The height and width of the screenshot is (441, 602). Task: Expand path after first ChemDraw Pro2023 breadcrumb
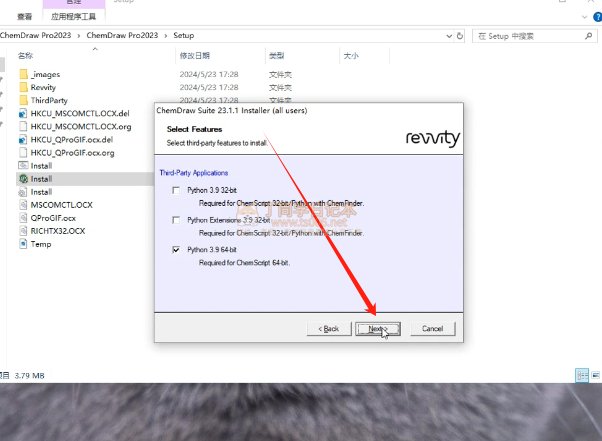coord(79,36)
